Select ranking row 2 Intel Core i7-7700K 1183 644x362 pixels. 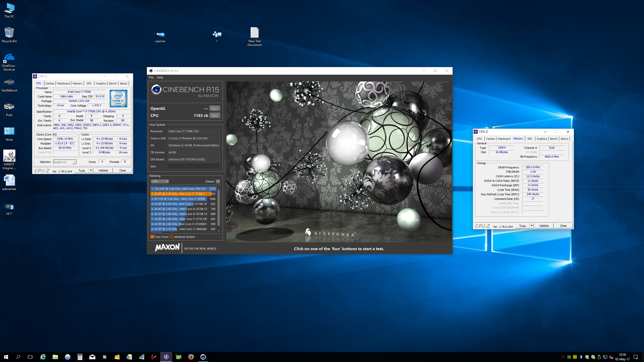(x=183, y=194)
